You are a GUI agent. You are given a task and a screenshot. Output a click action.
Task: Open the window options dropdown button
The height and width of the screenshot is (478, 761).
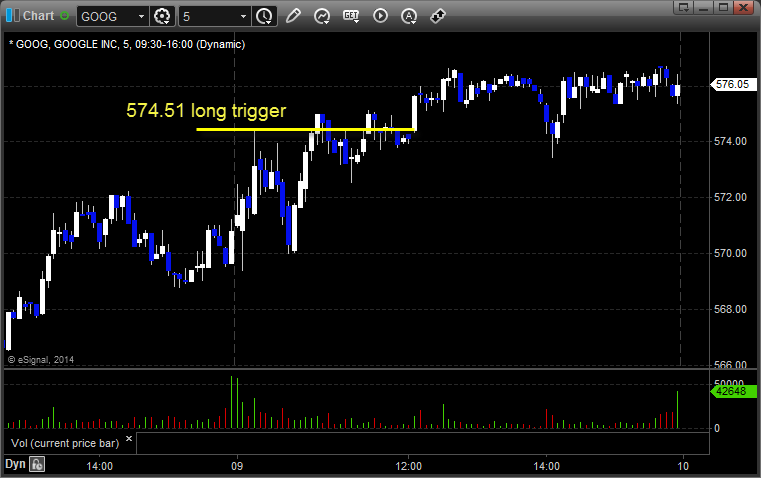coord(684,7)
